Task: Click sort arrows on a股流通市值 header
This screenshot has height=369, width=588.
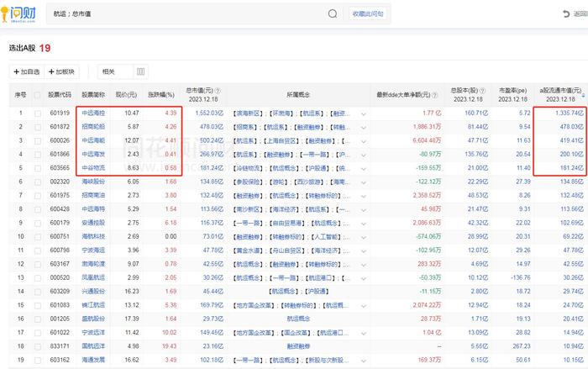Action: (584, 96)
